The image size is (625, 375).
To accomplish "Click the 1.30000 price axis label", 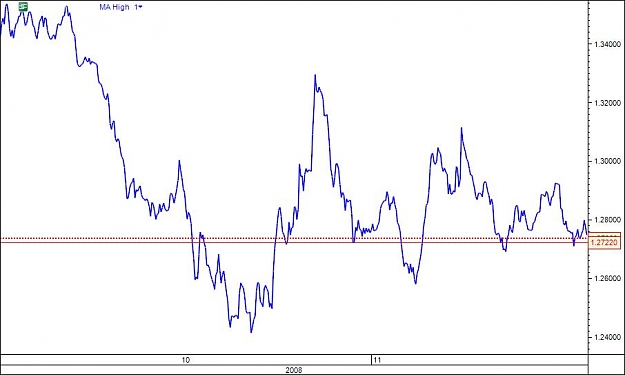I will pos(607,161).
